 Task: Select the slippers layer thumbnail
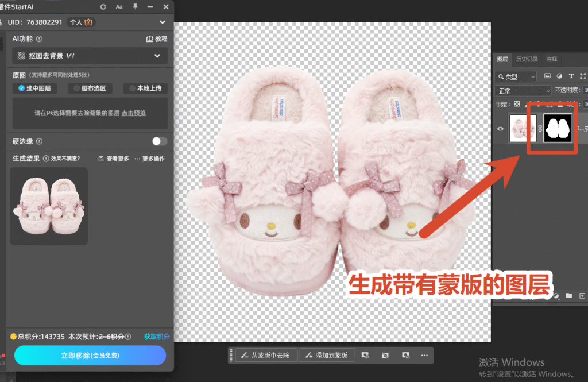tap(523, 128)
